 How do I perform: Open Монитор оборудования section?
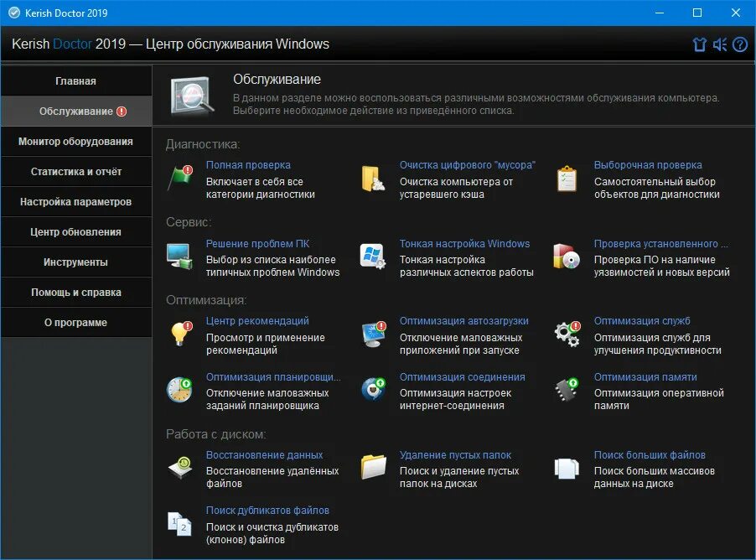(76, 142)
